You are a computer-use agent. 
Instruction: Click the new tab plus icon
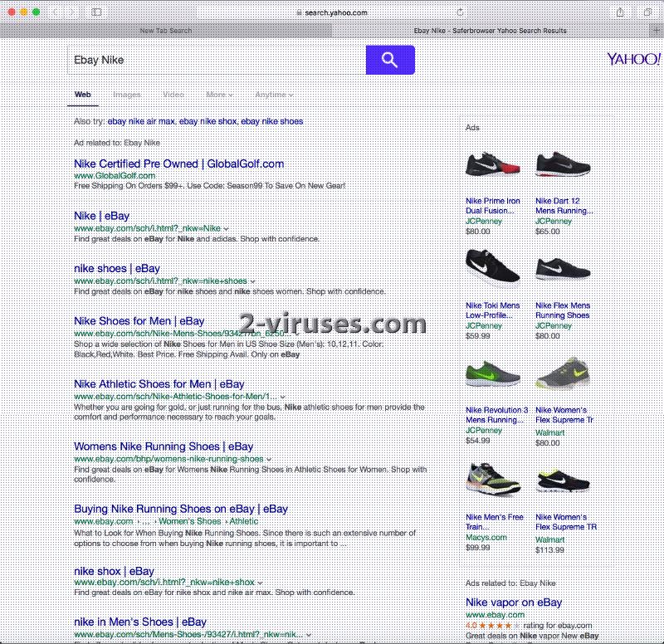[x=657, y=31]
